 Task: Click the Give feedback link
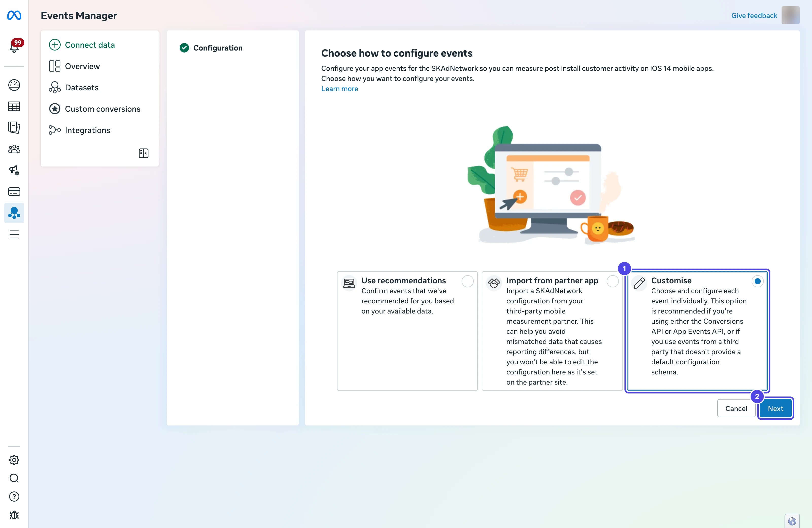point(754,15)
